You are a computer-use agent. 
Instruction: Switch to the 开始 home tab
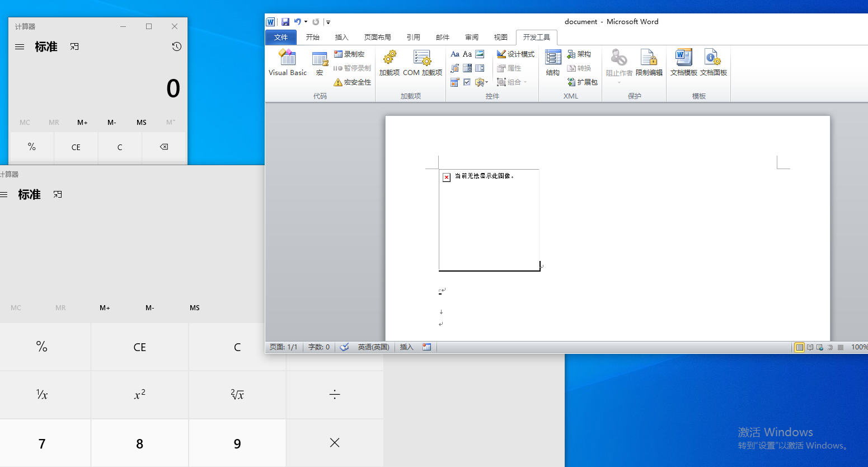coord(313,38)
